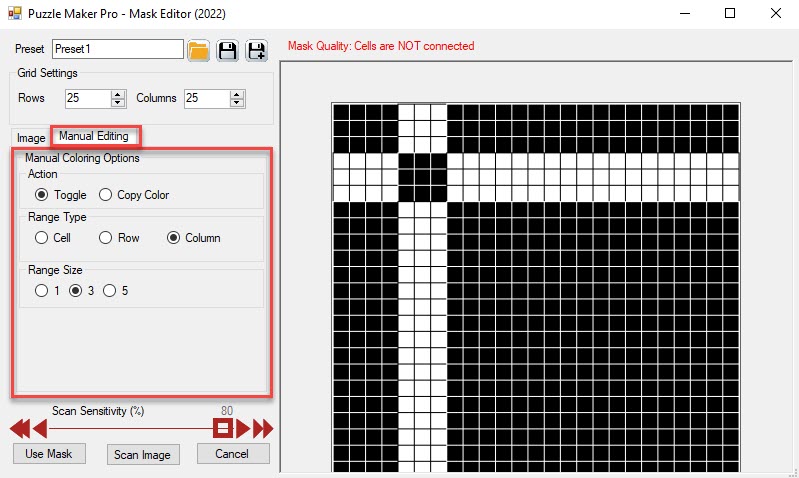This screenshot has width=799, height=478.
Task: Decrement the Rows spinner down arrow
Action: [x=118, y=102]
